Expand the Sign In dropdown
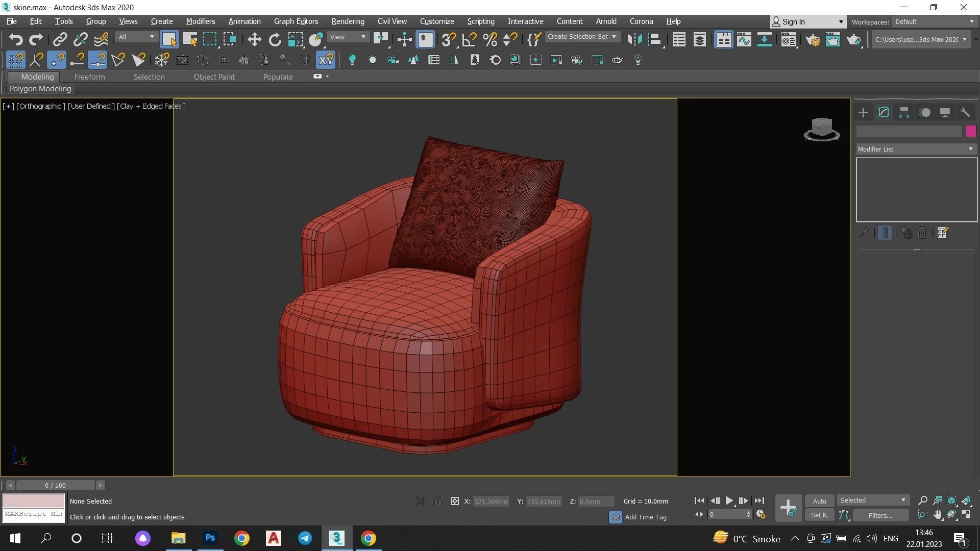 click(841, 21)
